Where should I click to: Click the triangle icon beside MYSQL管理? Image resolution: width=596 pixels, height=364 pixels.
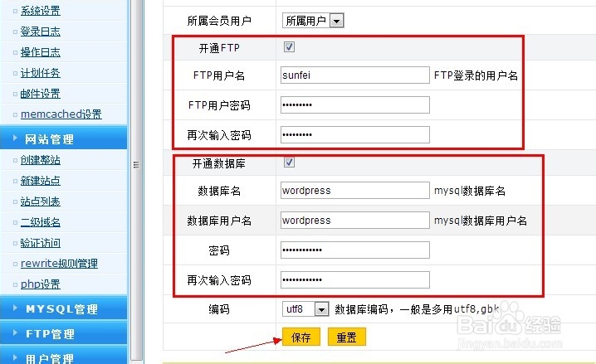[15, 308]
